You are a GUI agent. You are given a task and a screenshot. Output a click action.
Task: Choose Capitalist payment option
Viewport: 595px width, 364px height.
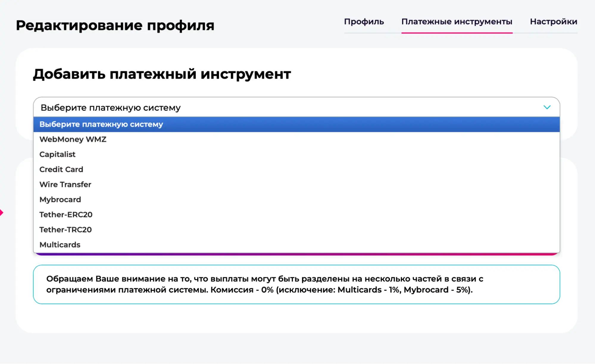coord(296,154)
